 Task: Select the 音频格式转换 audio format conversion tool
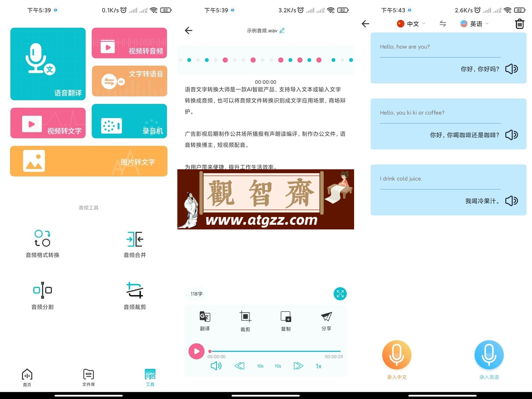tap(42, 244)
